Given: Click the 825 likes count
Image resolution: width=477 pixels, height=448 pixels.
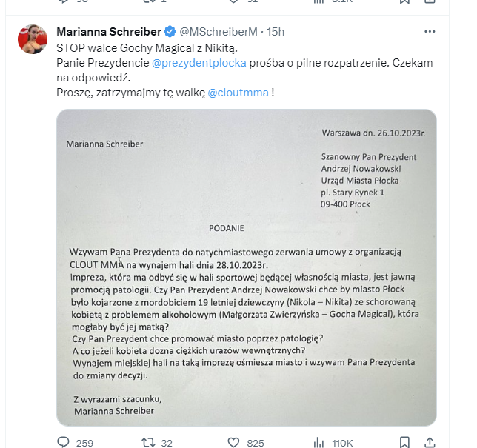Looking at the screenshot, I should pos(256,443).
